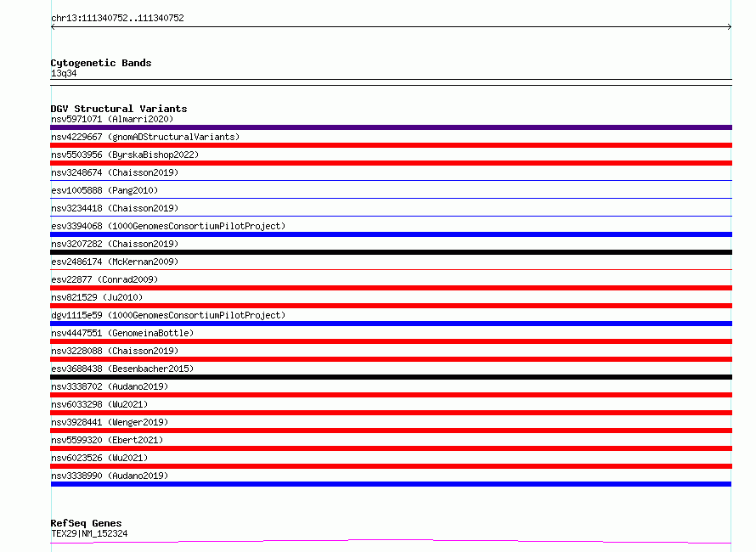Open variant esv3688438 (Besenbacher2015)
The image size is (756, 552).
coord(122,369)
